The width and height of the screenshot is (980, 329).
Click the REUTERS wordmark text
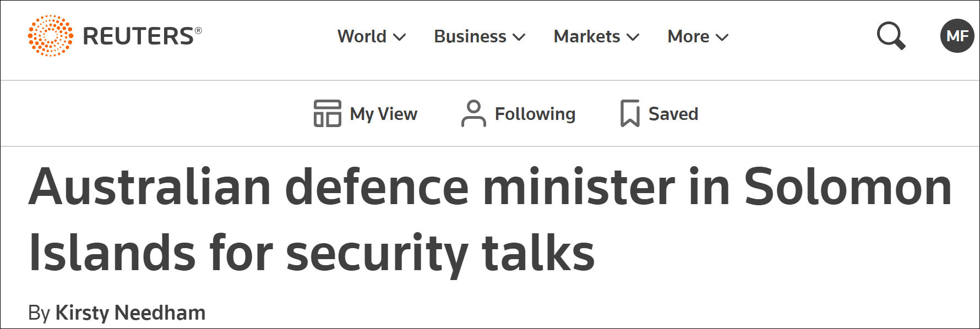(138, 36)
